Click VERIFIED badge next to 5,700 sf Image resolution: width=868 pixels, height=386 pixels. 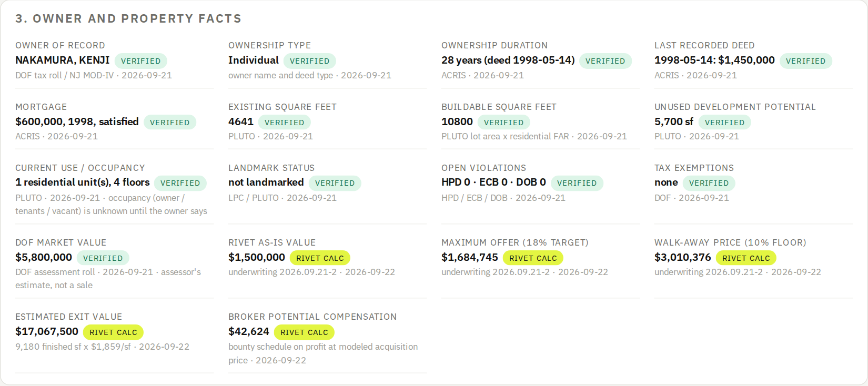pyautogui.click(x=725, y=123)
